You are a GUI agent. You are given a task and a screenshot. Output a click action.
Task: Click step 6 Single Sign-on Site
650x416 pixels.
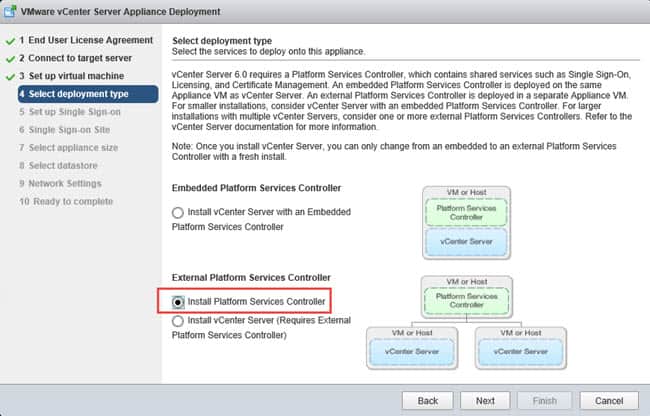click(x=64, y=130)
